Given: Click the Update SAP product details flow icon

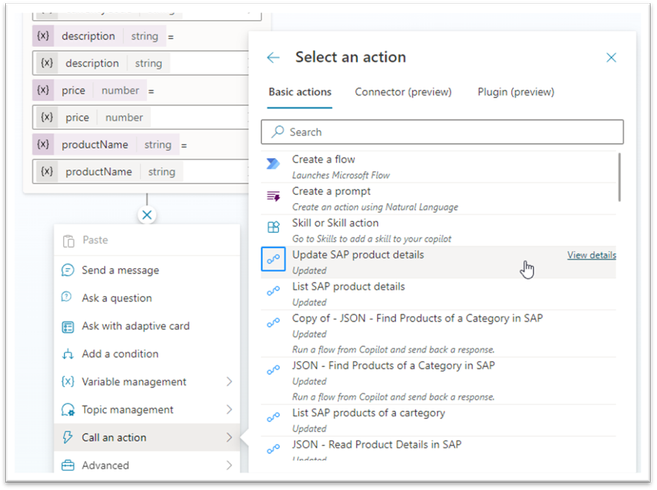Looking at the screenshot, I should 273,260.
